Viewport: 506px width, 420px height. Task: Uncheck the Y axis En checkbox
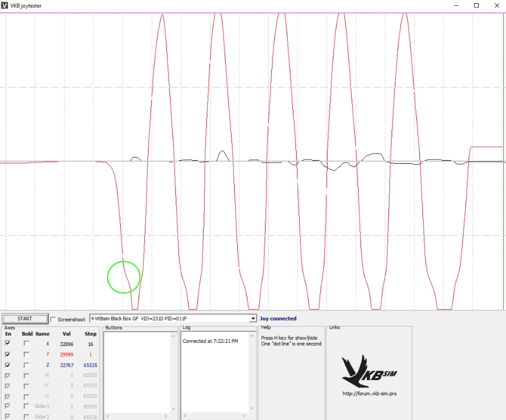[x=8, y=354]
